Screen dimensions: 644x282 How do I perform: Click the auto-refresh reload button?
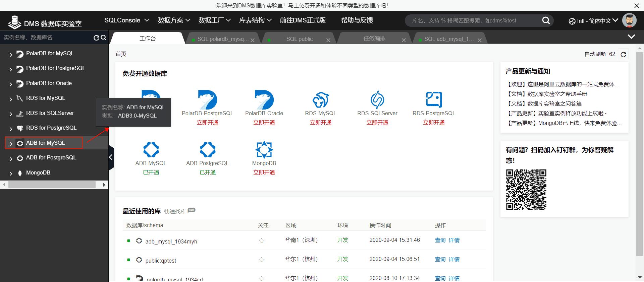[x=624, y=54]
